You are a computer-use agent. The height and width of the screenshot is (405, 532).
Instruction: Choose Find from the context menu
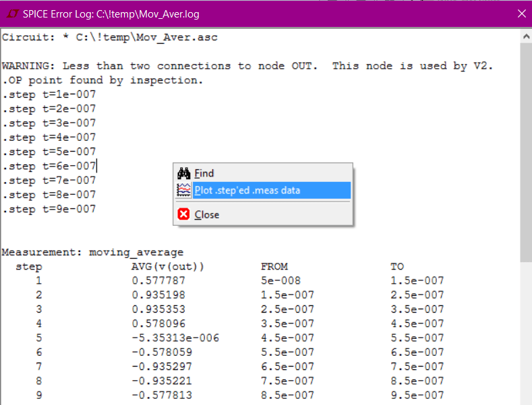(x=263, y=173)
